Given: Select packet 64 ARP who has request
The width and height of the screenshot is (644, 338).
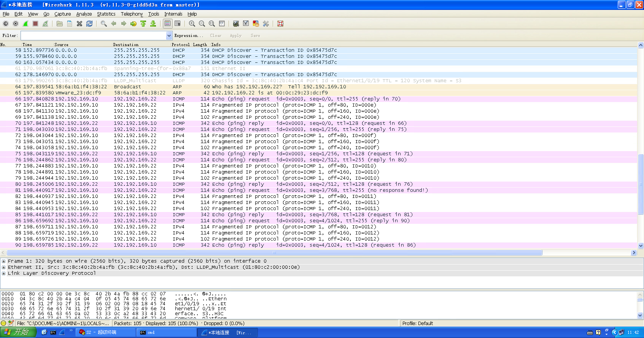Looking at the screenshot, I should tap(319, 87).
